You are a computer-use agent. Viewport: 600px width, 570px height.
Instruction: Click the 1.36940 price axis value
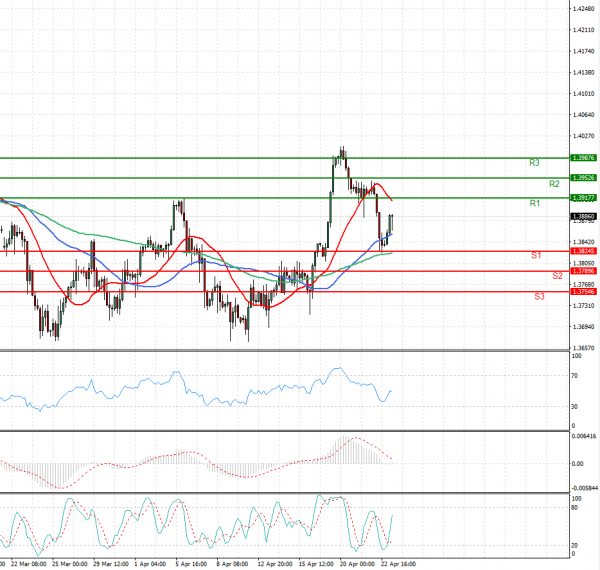[584, 327]
